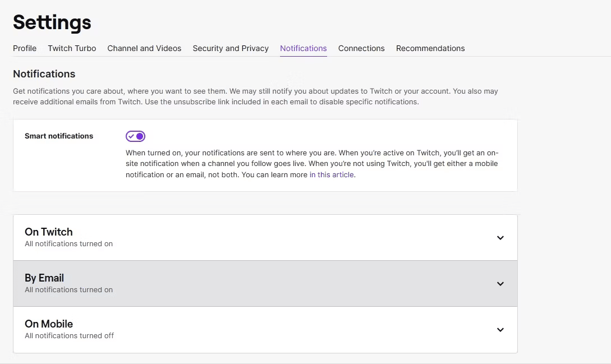This screenshot has width=611, height=364.
Task: Expand the On Twitch section chevron
Action: (500, 238)
